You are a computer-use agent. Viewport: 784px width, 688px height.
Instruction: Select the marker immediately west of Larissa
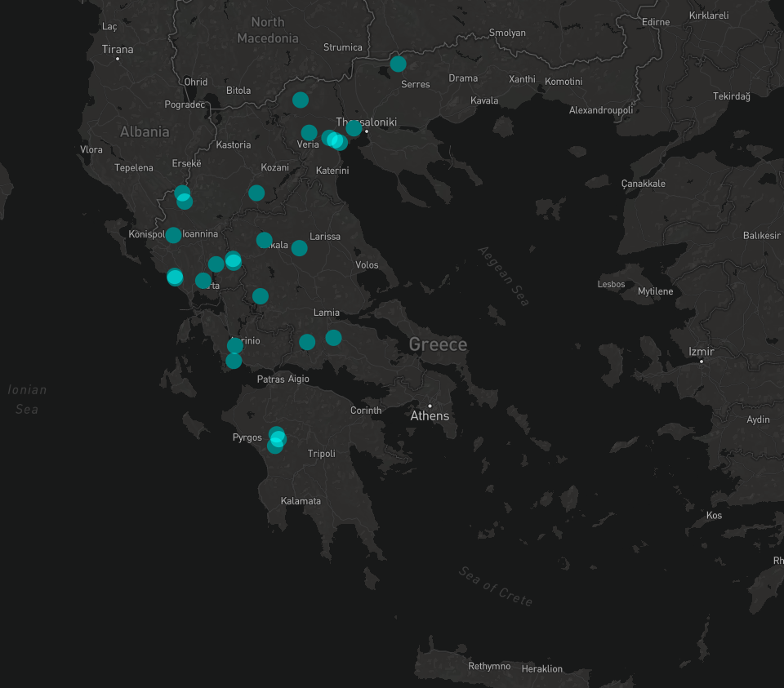point(299,247)
